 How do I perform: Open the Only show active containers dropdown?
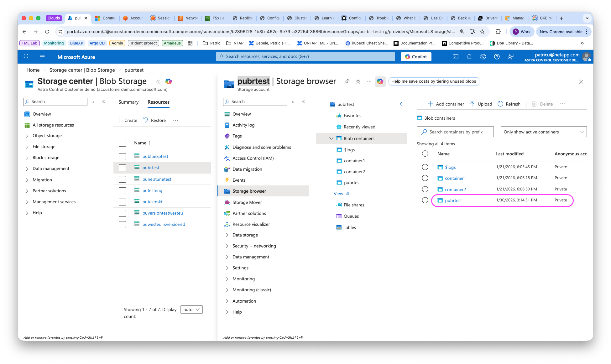[544, 132]
